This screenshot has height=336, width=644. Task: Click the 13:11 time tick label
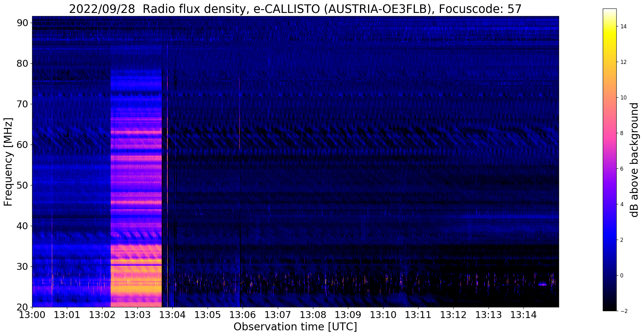pos(418,314)
